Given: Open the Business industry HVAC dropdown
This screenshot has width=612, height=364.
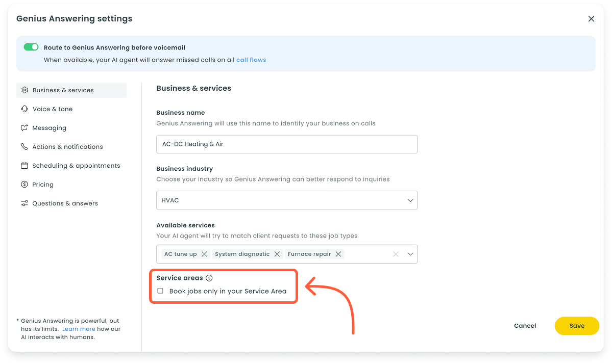Looking at the screenshot, I should pyautogui.click(x=286, y=200).
